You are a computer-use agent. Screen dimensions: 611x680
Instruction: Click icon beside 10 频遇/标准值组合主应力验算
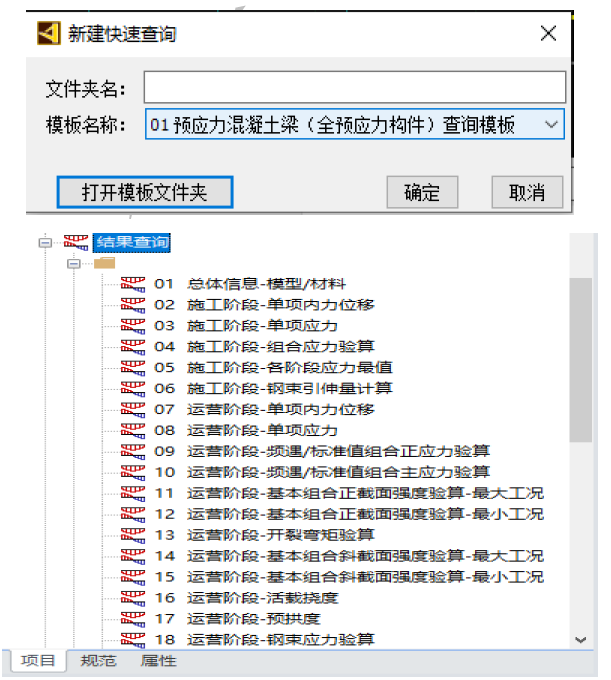133,473
